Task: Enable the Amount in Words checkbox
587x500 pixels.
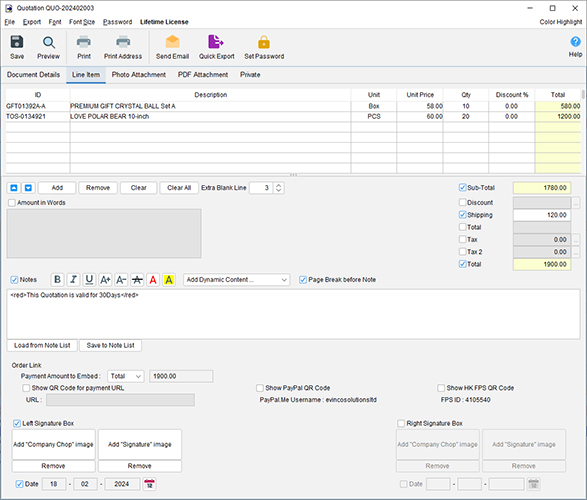Action: pyautogui.click(x=12, y=203)
